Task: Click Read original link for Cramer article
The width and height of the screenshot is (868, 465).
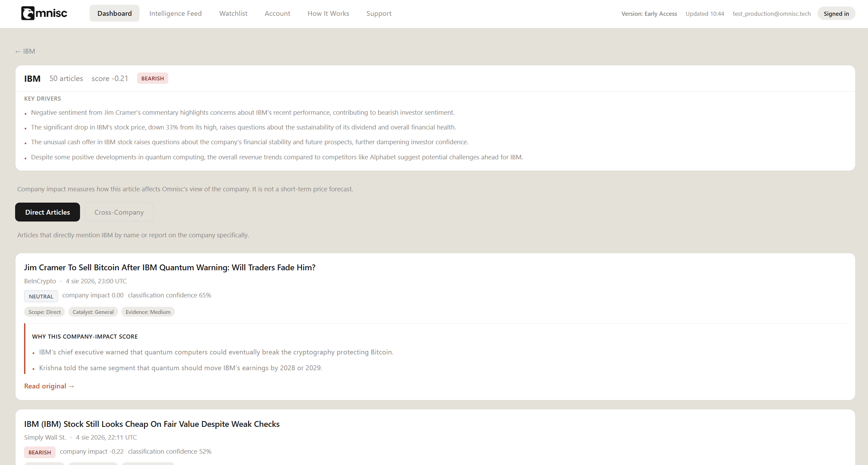Action: click(49, 386)
